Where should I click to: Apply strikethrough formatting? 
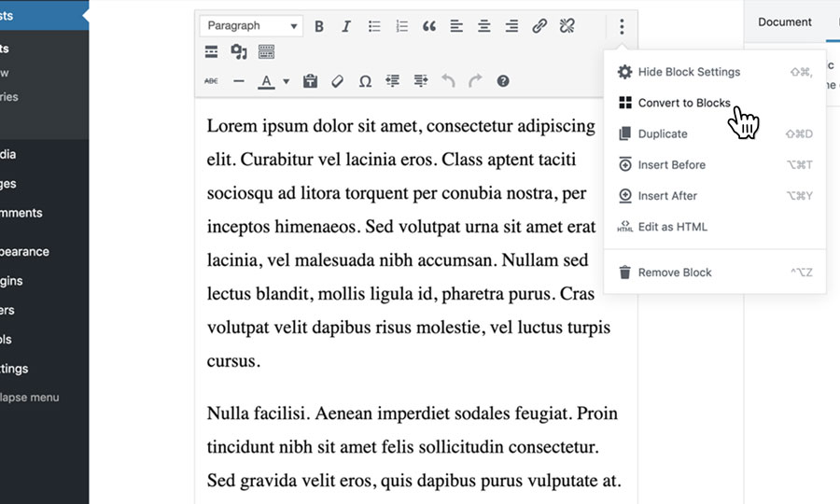click(211, 81)
